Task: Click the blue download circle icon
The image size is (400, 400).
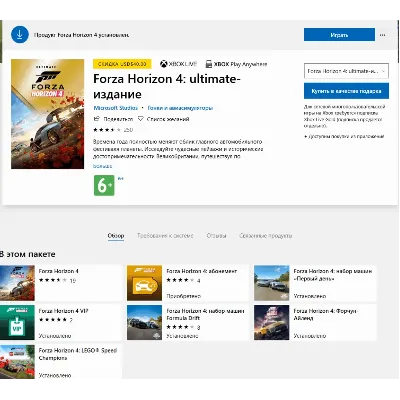Action: coord(20,34)
